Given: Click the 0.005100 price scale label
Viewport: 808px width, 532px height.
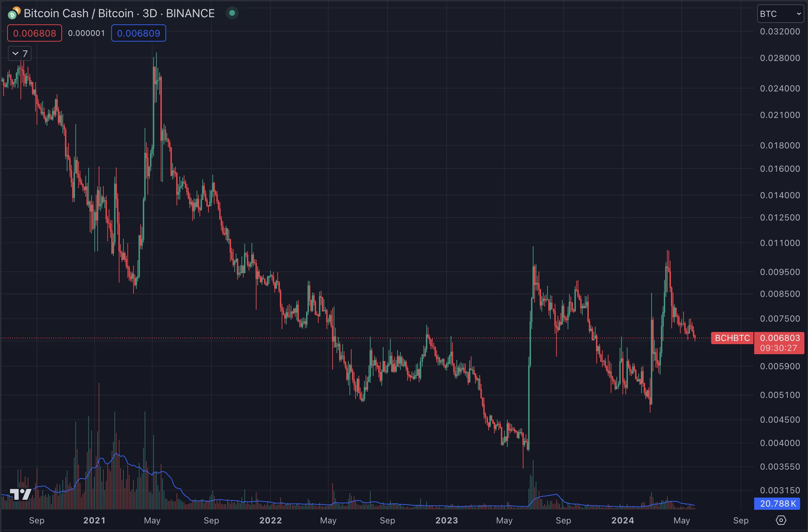Looking at the screenshot, I should pos(780,395).
